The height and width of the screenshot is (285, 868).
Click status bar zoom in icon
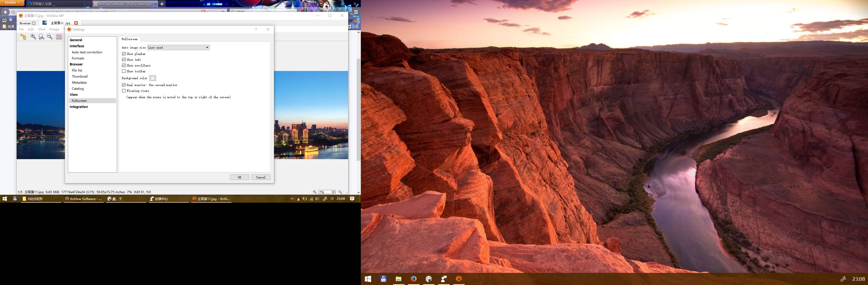click(315, 192)
